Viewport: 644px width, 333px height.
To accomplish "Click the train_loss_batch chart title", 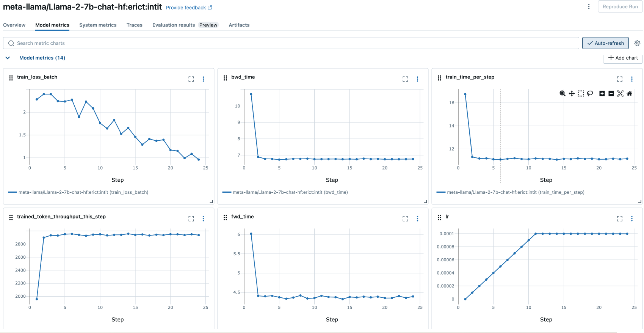I will point(37,77).
